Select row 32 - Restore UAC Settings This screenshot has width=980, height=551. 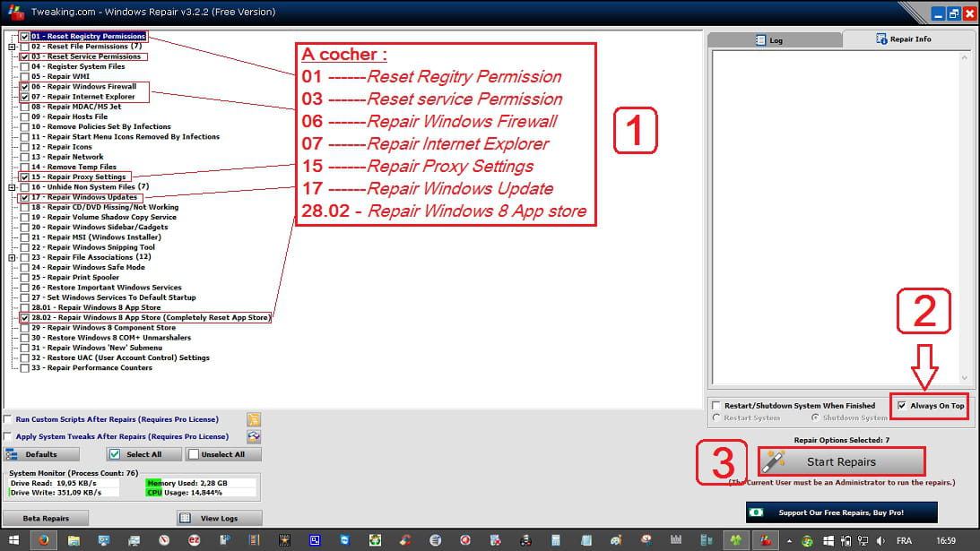pyautogui.click(x=121, y=358)
